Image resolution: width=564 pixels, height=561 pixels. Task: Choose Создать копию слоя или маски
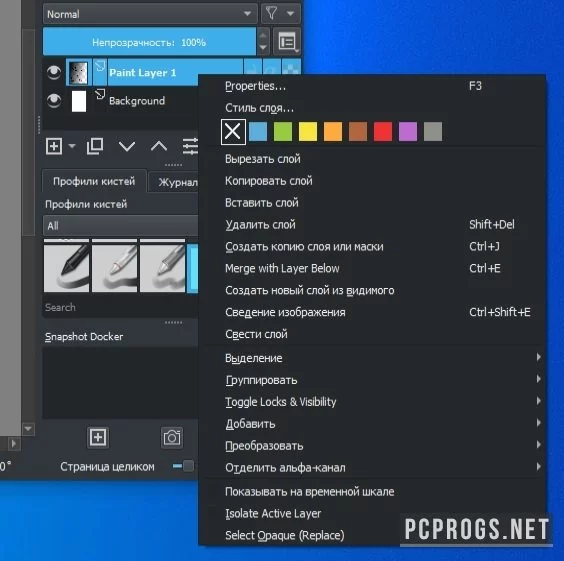point(372,247)
